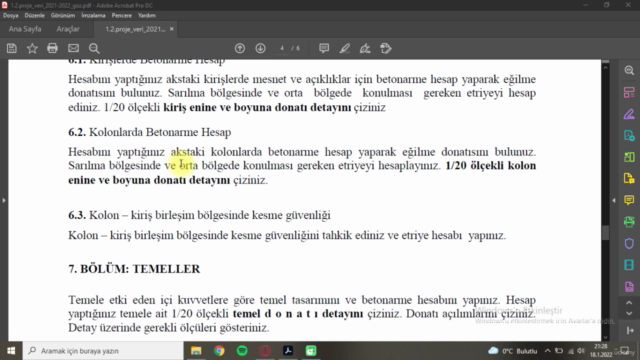640x360 pixels.
Task: Open the Yardım menu
Action: point(147,16)
